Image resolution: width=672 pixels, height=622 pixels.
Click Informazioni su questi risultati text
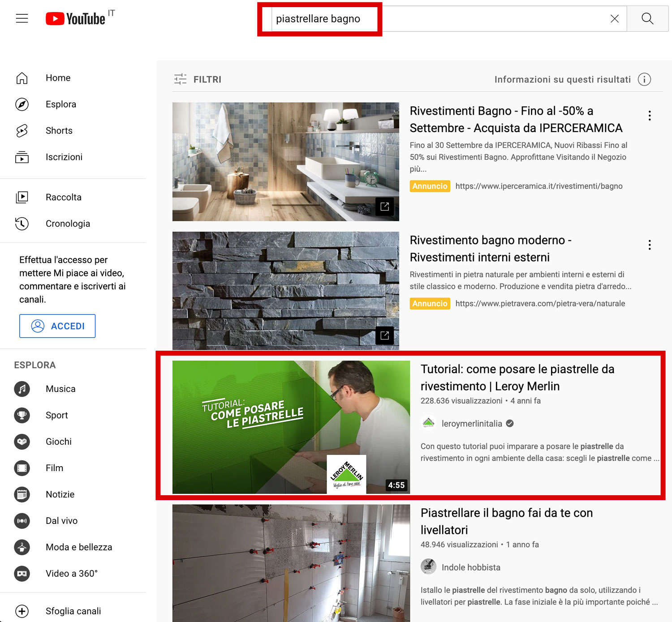pyautogui.click(x=563, y=79)
